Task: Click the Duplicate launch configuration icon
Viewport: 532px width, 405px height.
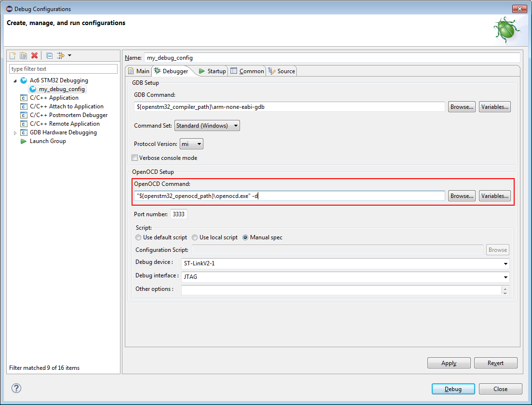Action: point(23,55)
